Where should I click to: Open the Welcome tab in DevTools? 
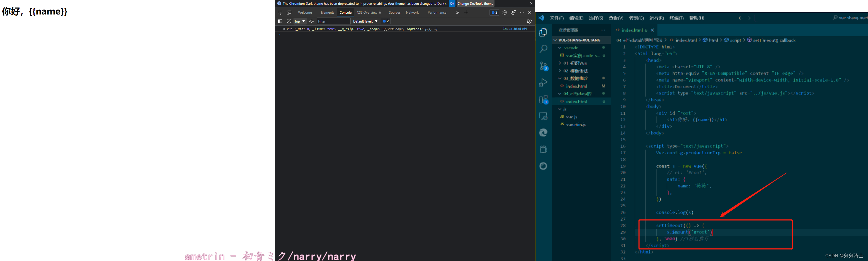point(305,13)
